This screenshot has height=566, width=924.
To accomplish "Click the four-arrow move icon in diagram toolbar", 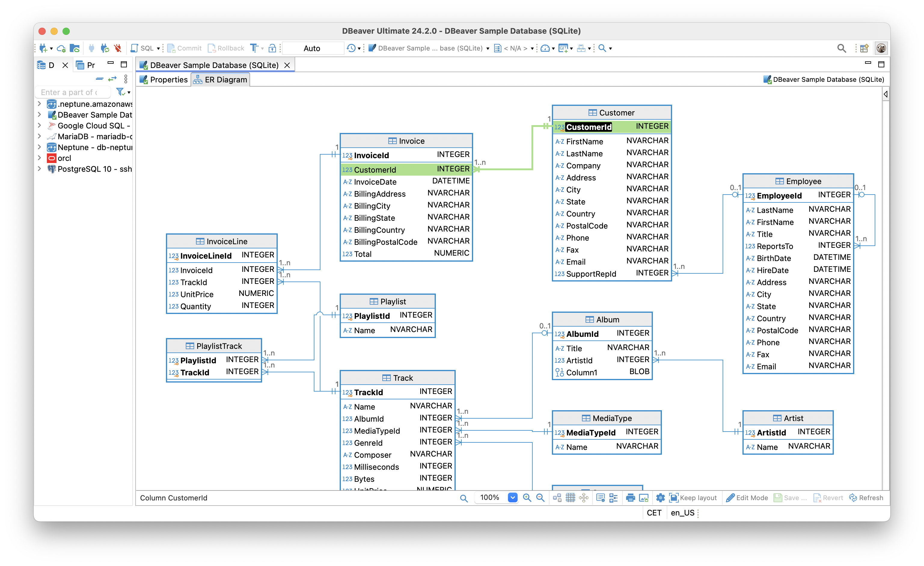I will click(x=584, y=498).
